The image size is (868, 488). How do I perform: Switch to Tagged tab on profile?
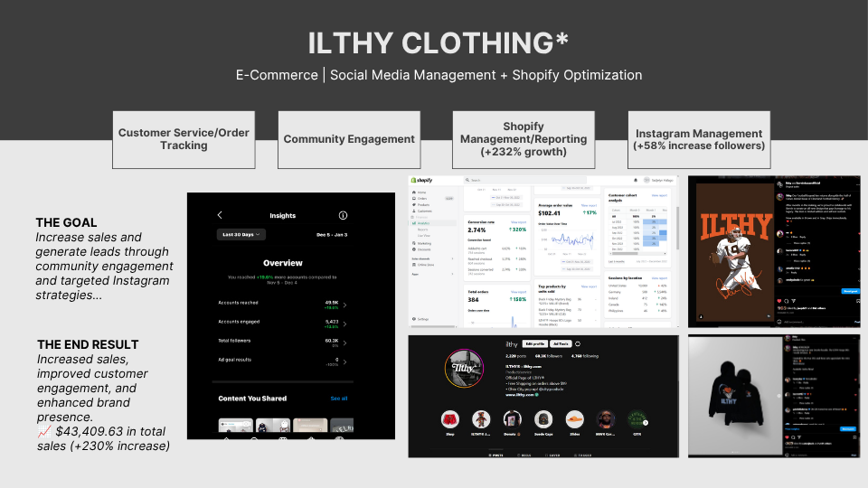(x=583, y=455)
